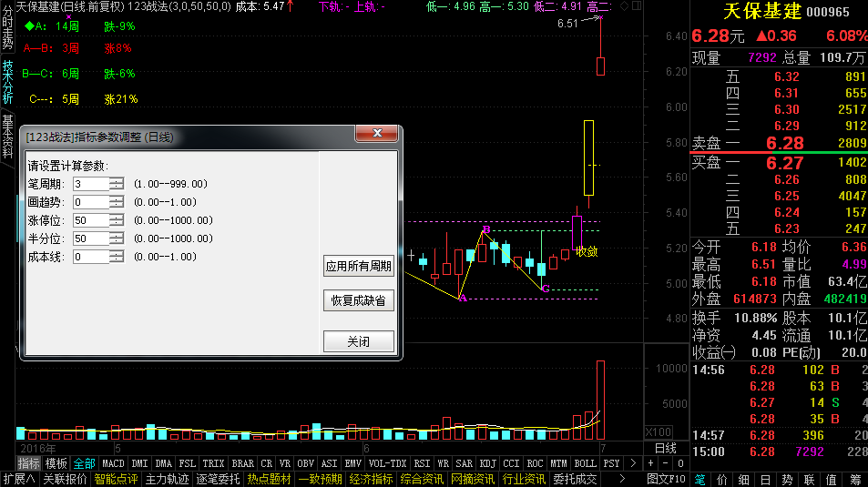Zoom in chart with plus button
This screenshot has width=868, height=487.
tap(650, 463)
